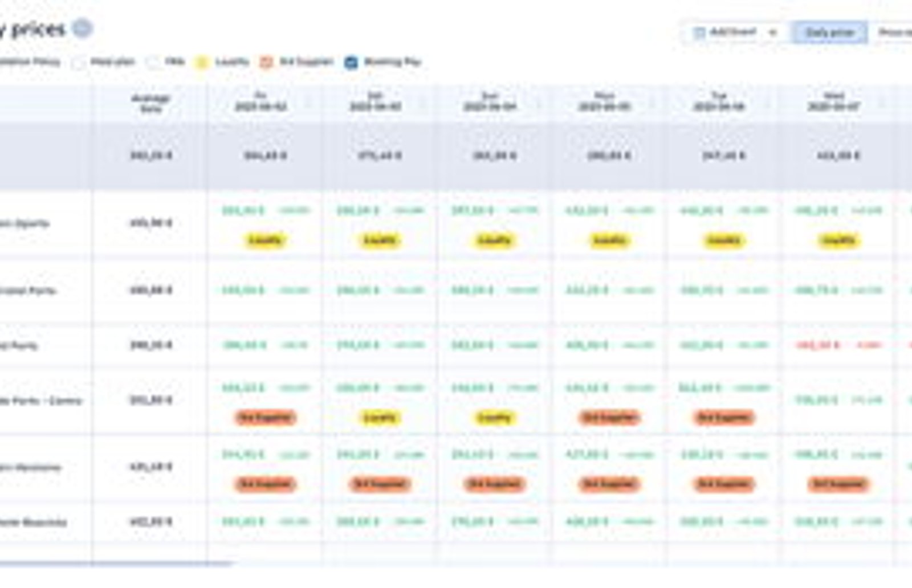Toggle the yellow Loyalty checkbox
Viewport: 912px width, 588px height.
pyautogui.click(x=201, y=62)
